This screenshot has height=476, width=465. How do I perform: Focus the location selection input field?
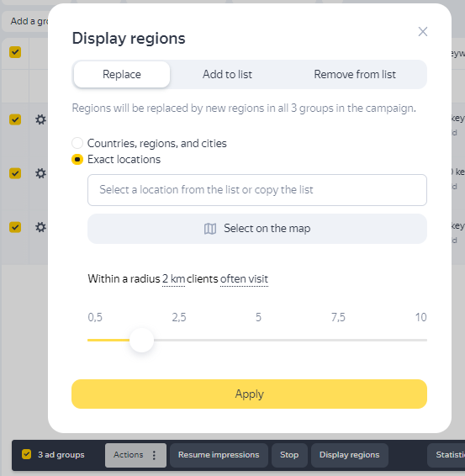(x=257, y=190)
